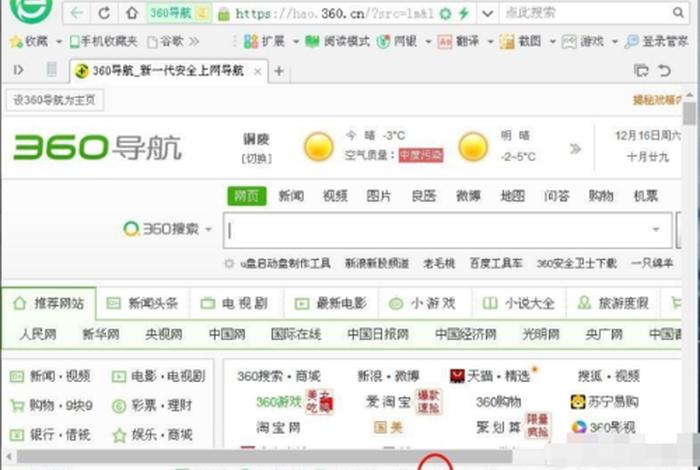Expand the 翻译 dropdown arrow
The width and height of the screenshot is (700, 470).
490,42
